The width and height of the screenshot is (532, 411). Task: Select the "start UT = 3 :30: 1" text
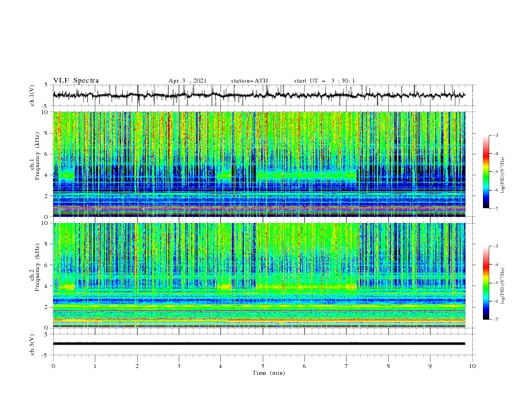tap(324, 81)
